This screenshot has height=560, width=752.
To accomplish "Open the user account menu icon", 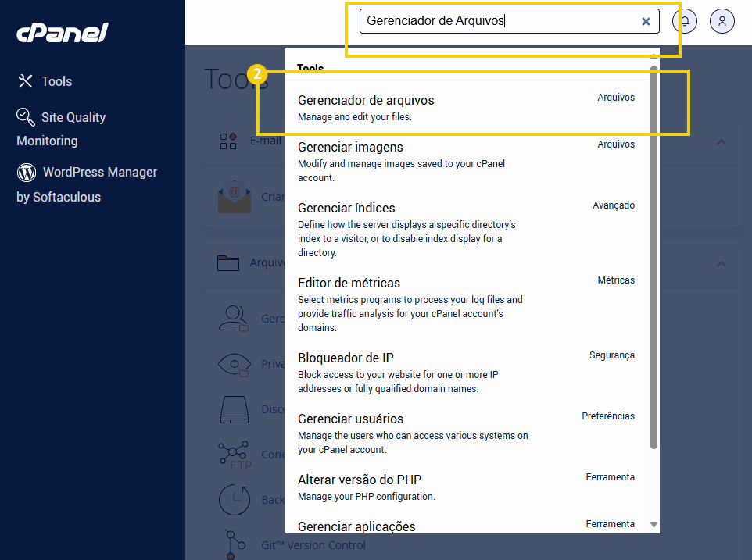I will click(x=722, y=21).
